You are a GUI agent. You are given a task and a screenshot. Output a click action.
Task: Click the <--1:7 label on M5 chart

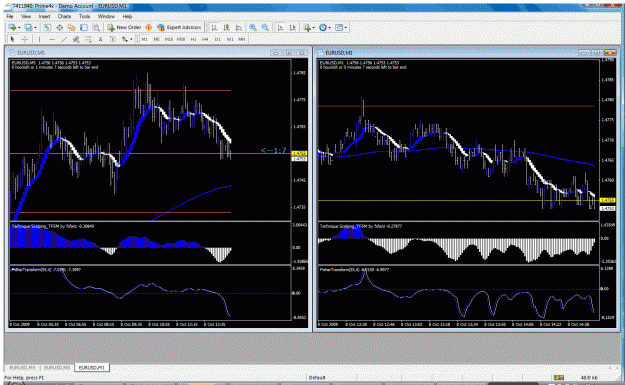click(273, 150)
